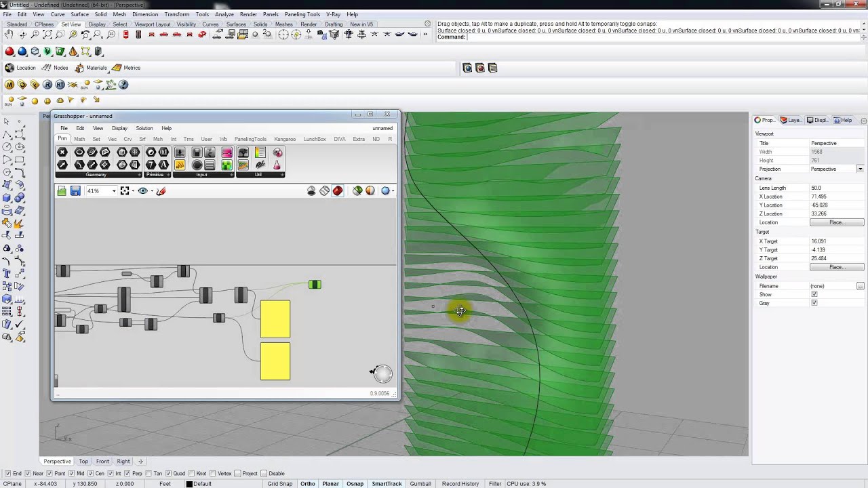Image resolution: width=868 pixels, height=488 pixels.
Task: Toggle the Near osnap checkbox
Action: pyautogui.click(x=28, y=474)
